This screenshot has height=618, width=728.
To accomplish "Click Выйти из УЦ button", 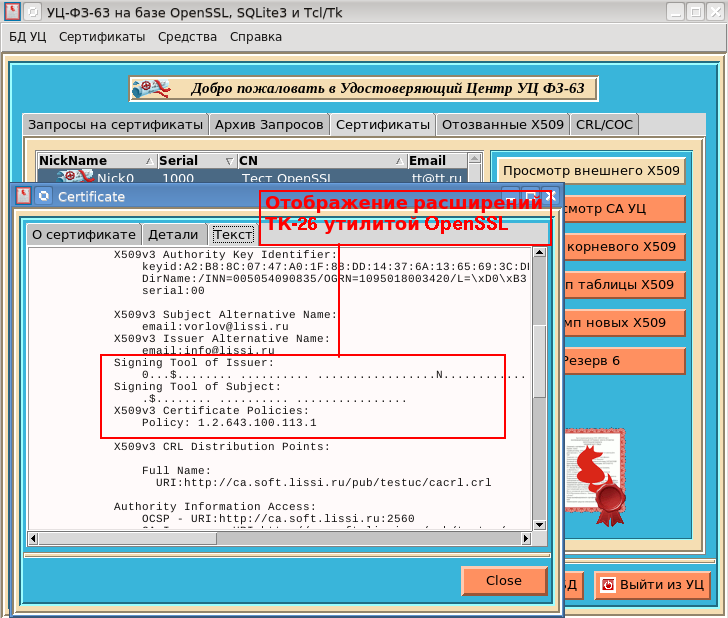I will [x=653, y=585].
